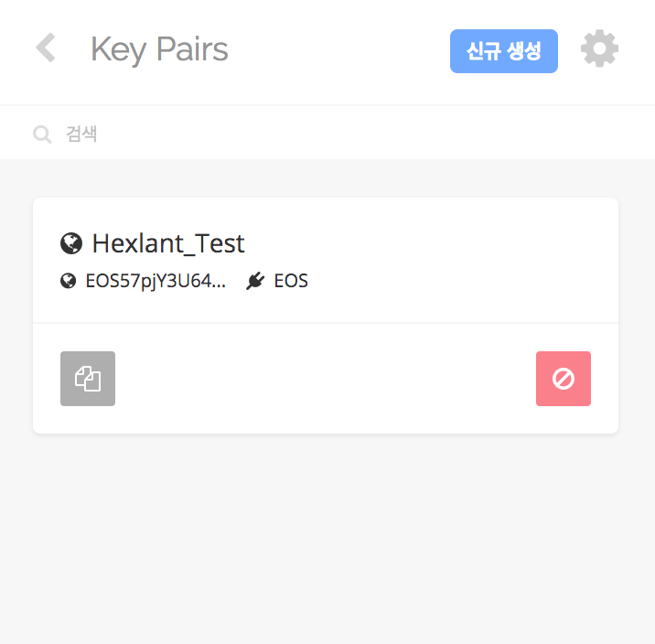Click the globe icon beside Hexlant_Test
The width and height of the screenshot is (655, 644).
coord(71,243)
